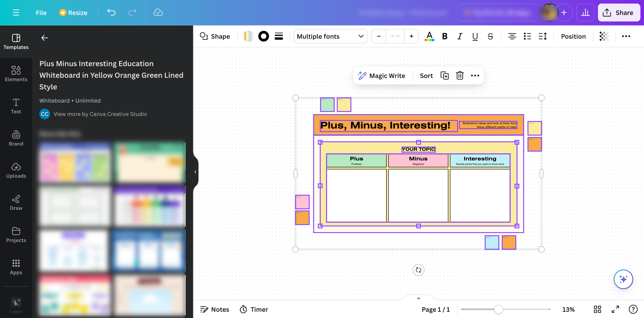The width and height of the screenshot is (644, 318).
Task: Open the main hamburger menu
Action: pos(16,13)
